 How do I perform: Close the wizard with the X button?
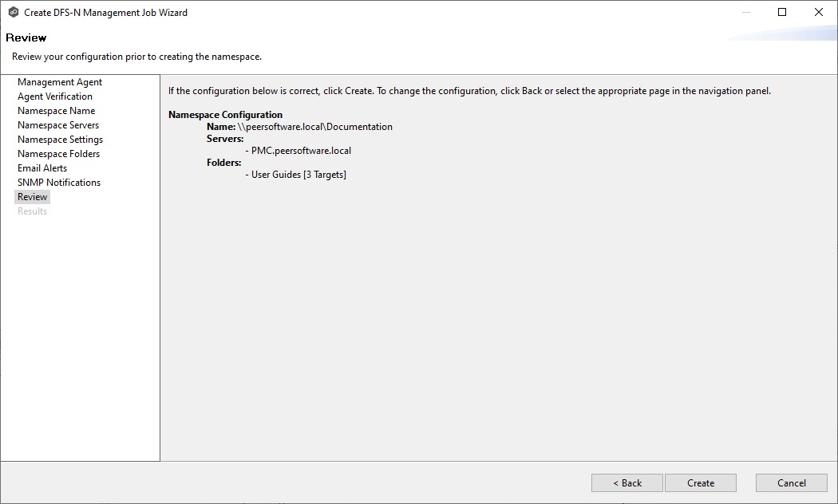click(x=818, y=13)
